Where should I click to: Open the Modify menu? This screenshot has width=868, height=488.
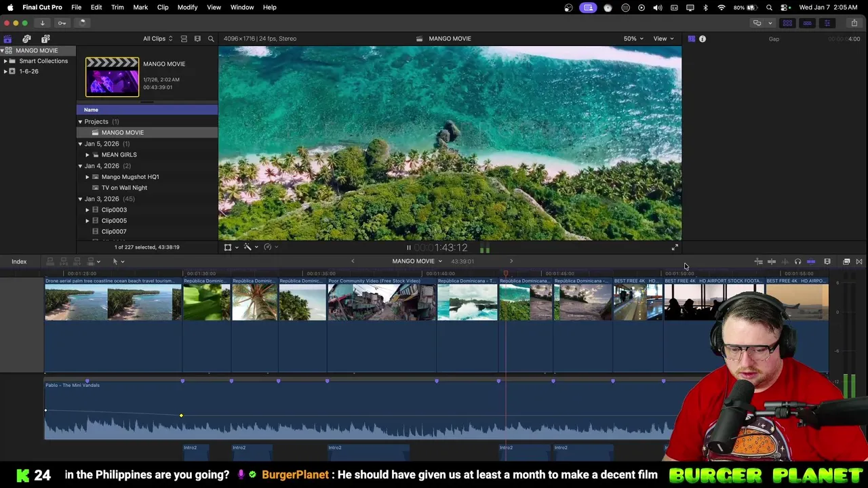tap(187, 7)
